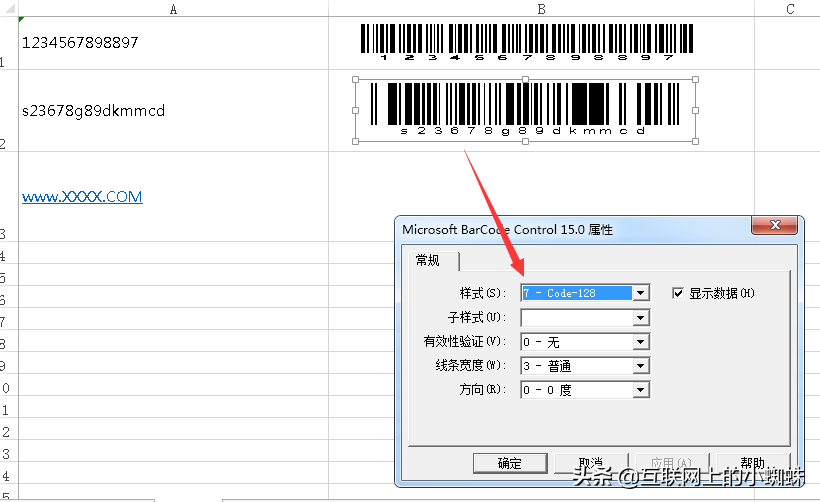Click the 帮助 help button
This screenshot has width=820, height=502.
coord(753,463)
